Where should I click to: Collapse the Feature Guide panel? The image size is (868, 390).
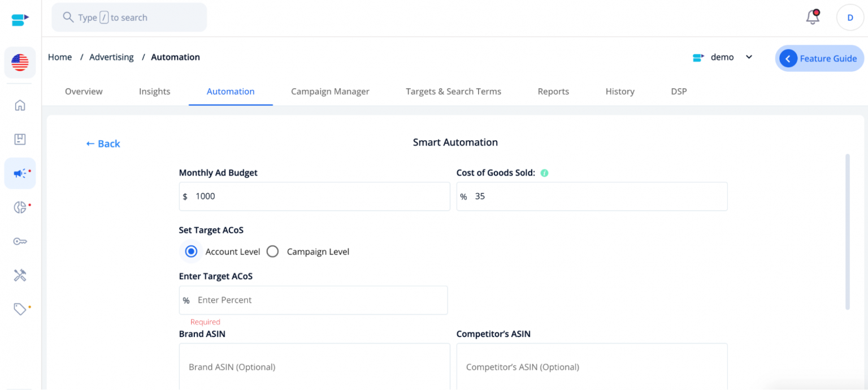point(788,58)
